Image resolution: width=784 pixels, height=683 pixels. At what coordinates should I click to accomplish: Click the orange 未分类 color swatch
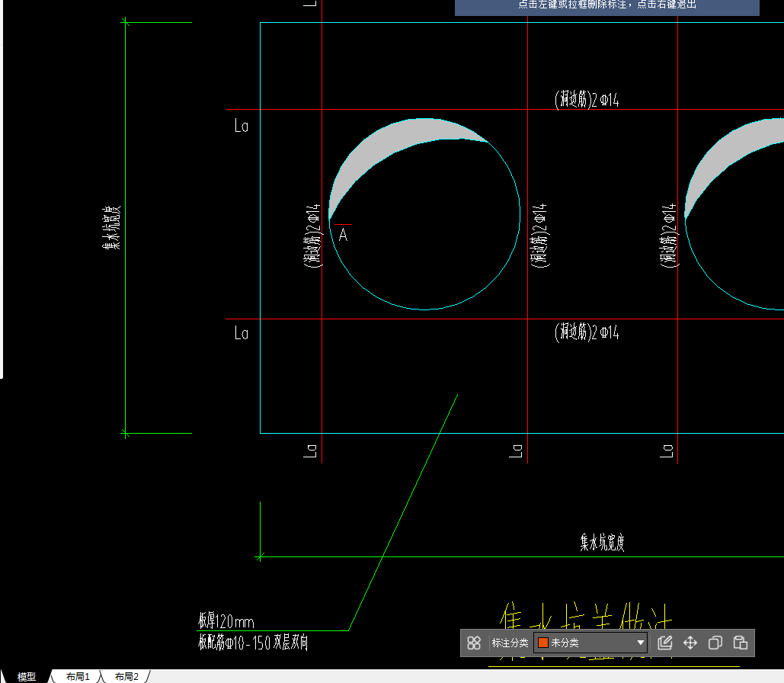pyautogui.click(x=543, y=643)
